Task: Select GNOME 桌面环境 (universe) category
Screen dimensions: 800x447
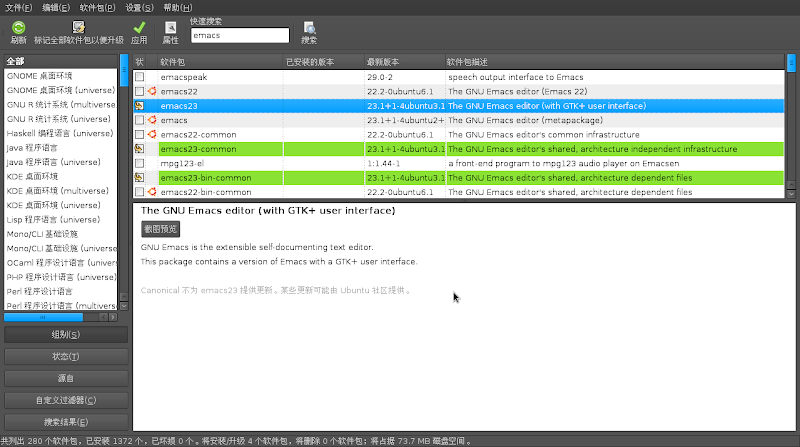Action: tap(61, 90)
